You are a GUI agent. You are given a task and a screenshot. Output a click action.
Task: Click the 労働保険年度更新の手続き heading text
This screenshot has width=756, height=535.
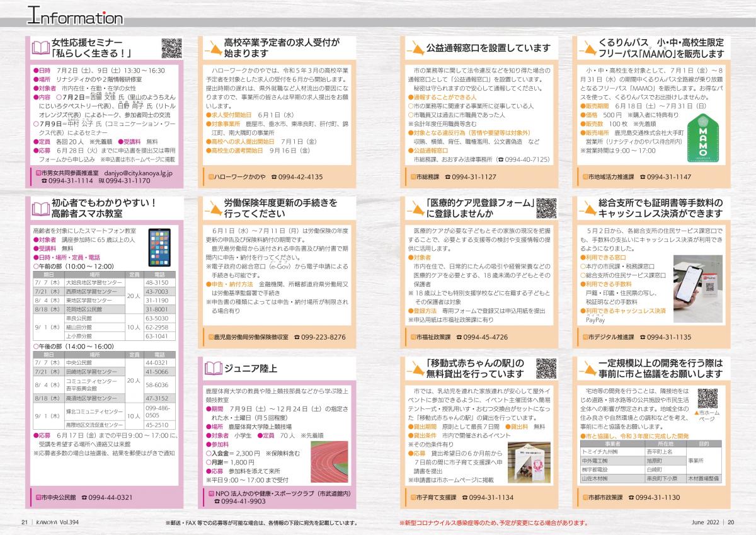pyautogui.click(x=280, y=209)
